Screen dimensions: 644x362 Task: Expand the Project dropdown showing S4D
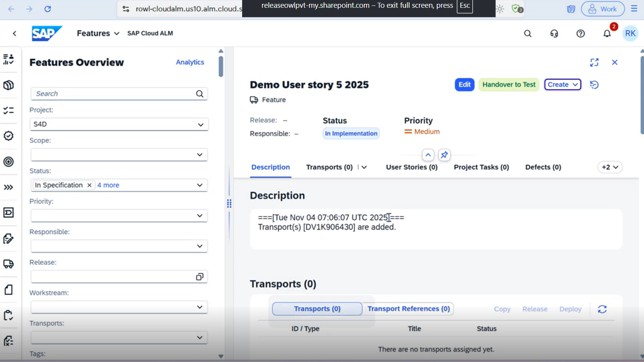click(200, 125)
